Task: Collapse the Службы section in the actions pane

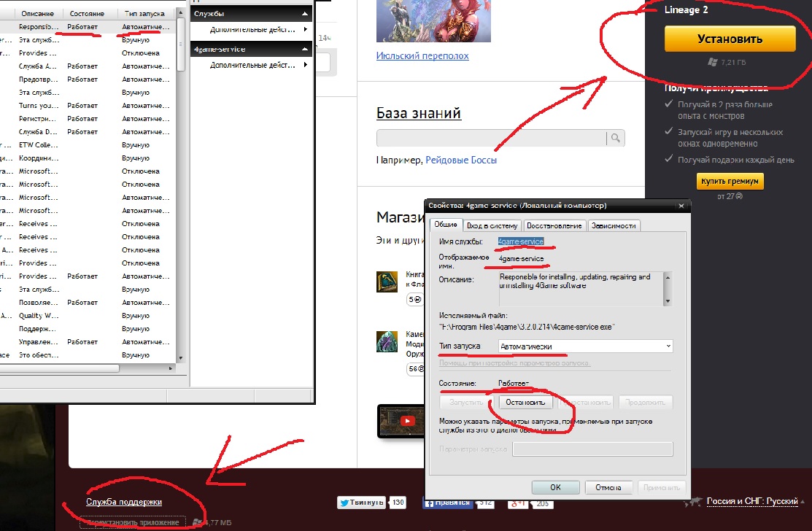Action: pos(305,13)
